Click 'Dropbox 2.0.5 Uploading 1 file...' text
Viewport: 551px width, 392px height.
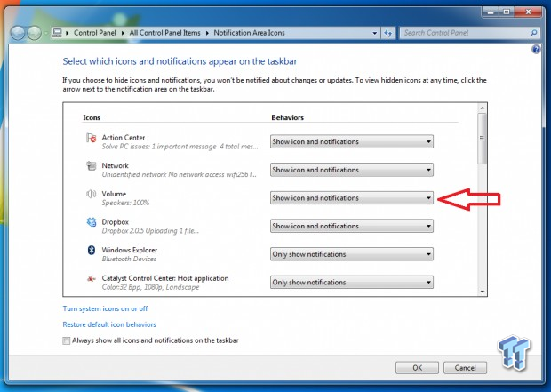(x=150, y=231)
